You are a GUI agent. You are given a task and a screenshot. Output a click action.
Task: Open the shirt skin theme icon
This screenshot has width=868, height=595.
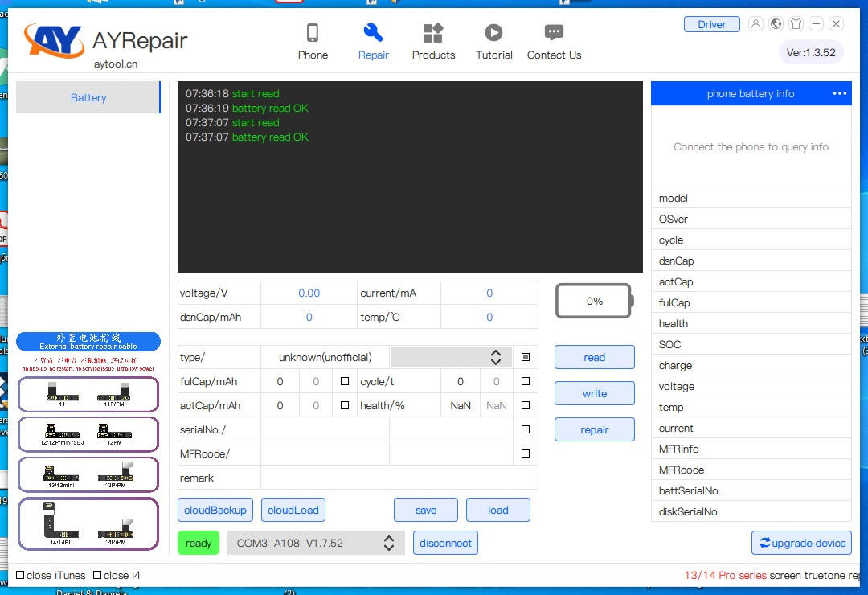[x=796, y=24]
